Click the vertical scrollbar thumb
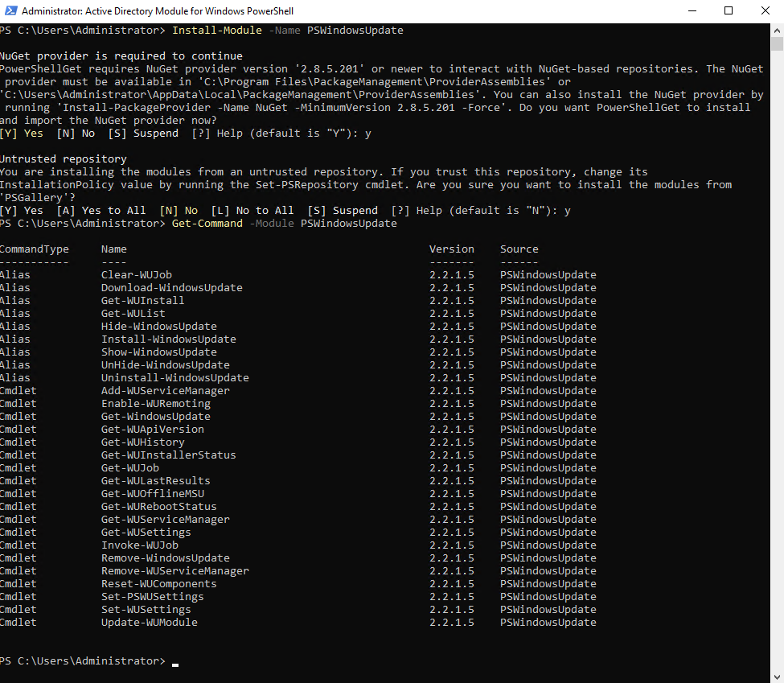 [x=777, y=44]
